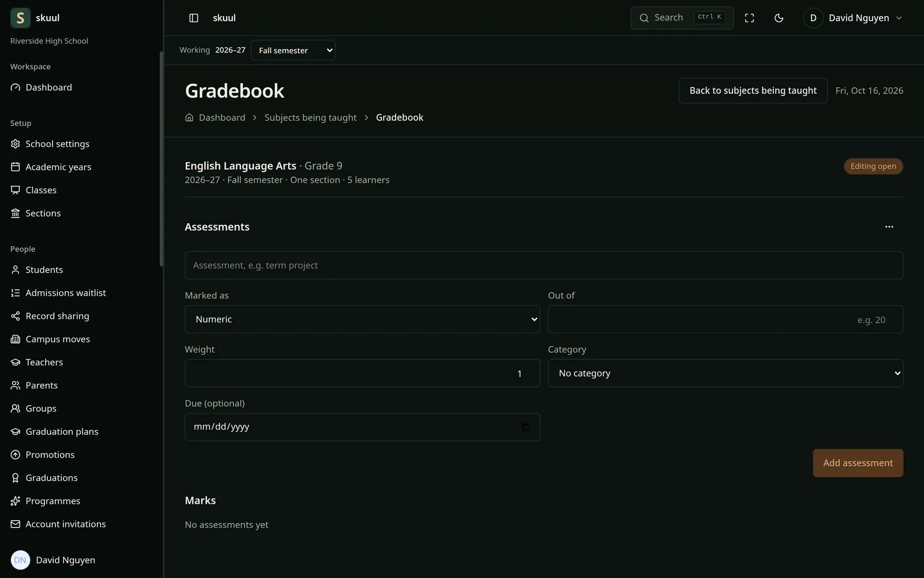The width and height of the screenshot is (924, 578).
Task: Go to Campus moves
Action: pyautogui.click(x=58, y=339)
